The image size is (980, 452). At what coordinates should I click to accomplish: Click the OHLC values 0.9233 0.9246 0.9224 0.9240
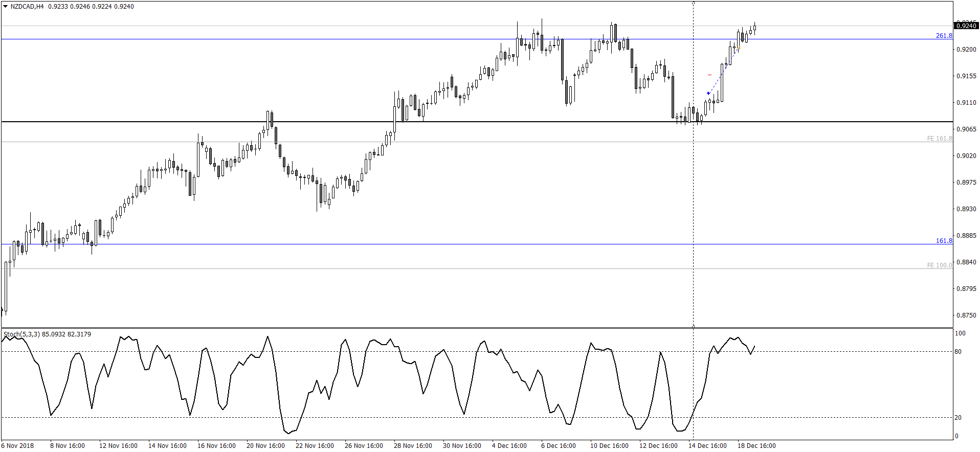pyautogui.click(x=91, y=7)
